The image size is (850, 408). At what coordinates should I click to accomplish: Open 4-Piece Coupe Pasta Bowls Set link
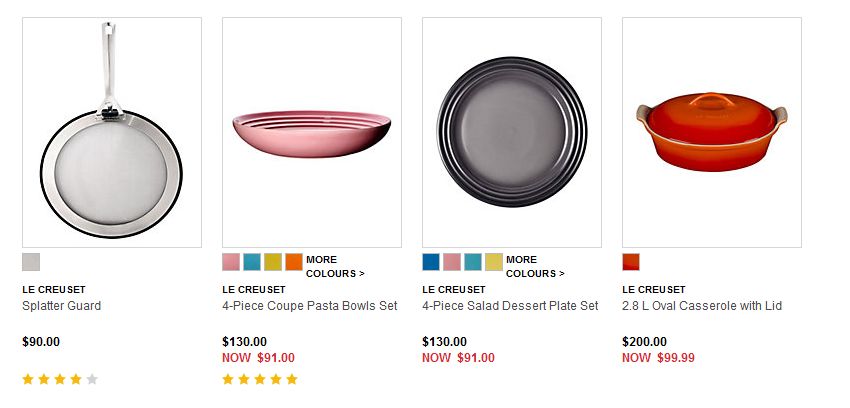point(310,306)
